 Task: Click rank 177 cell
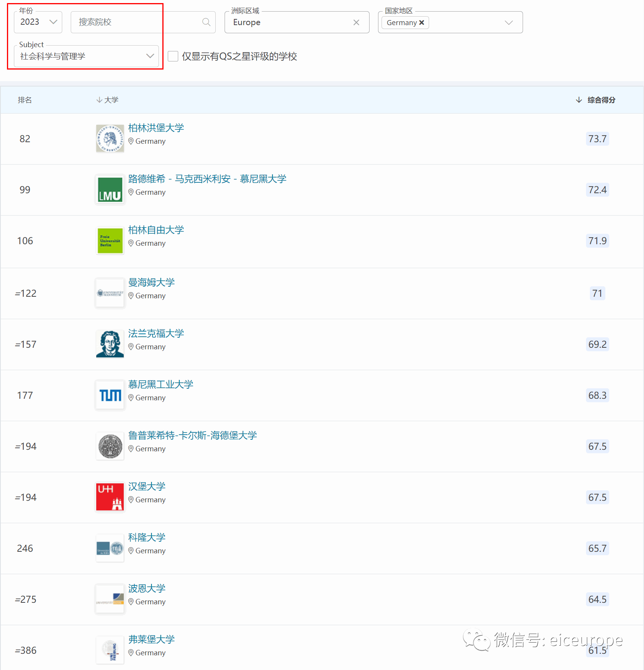25,395
